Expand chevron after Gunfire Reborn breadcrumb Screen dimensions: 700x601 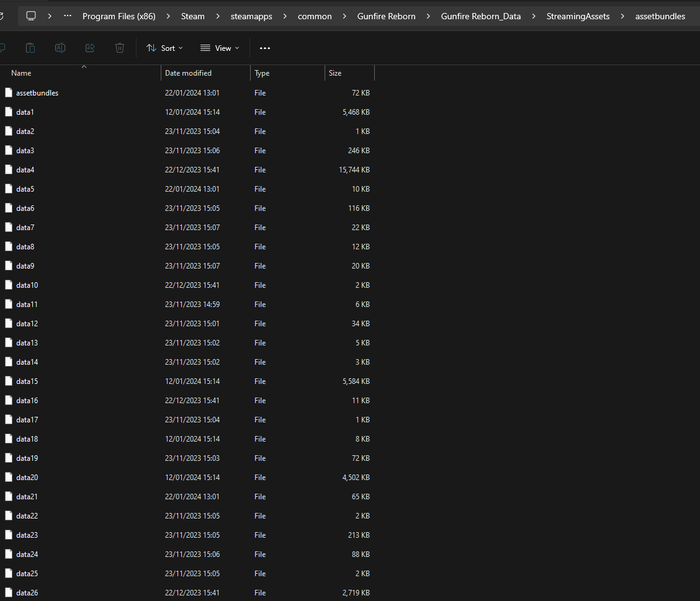point(428,16)
